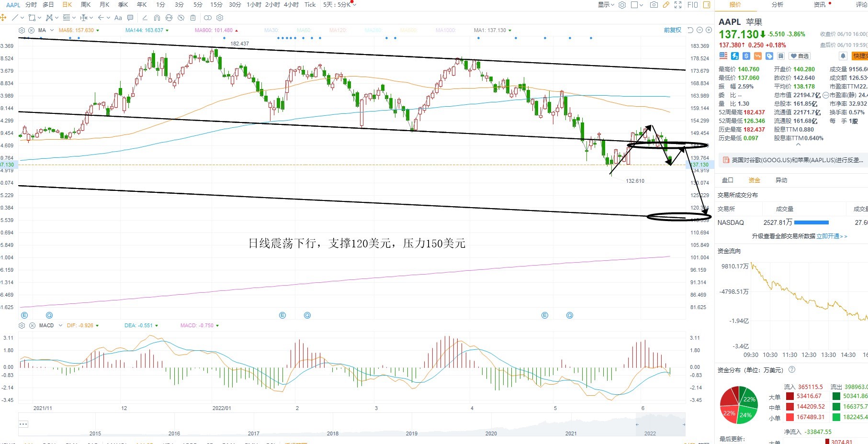Zoom in the chart with plus icon
The width and height of the screenshot is (868, 444).
pyautogui.click(x=708, y=30)
